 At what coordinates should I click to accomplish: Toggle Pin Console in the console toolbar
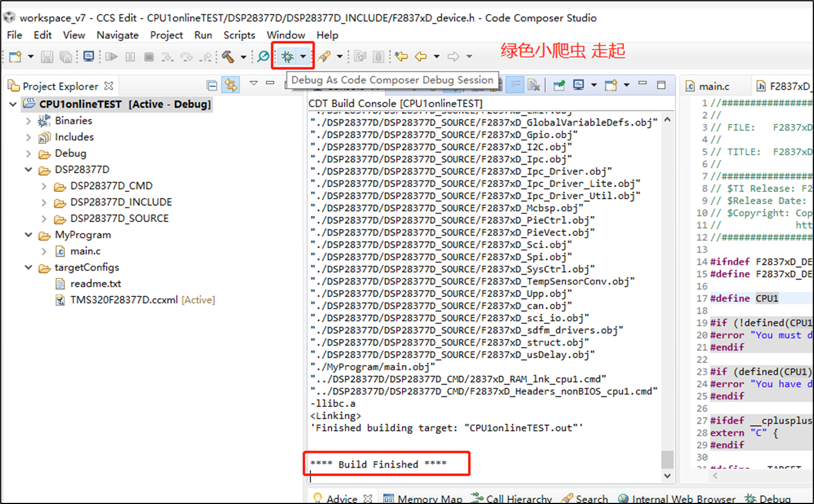pos(559,84)
